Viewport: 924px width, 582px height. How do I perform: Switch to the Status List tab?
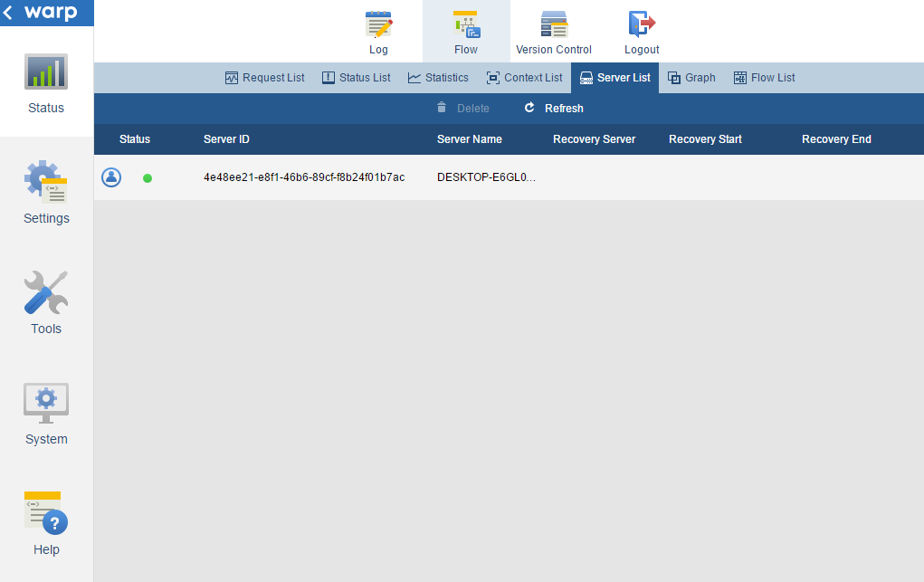point(357,78)
